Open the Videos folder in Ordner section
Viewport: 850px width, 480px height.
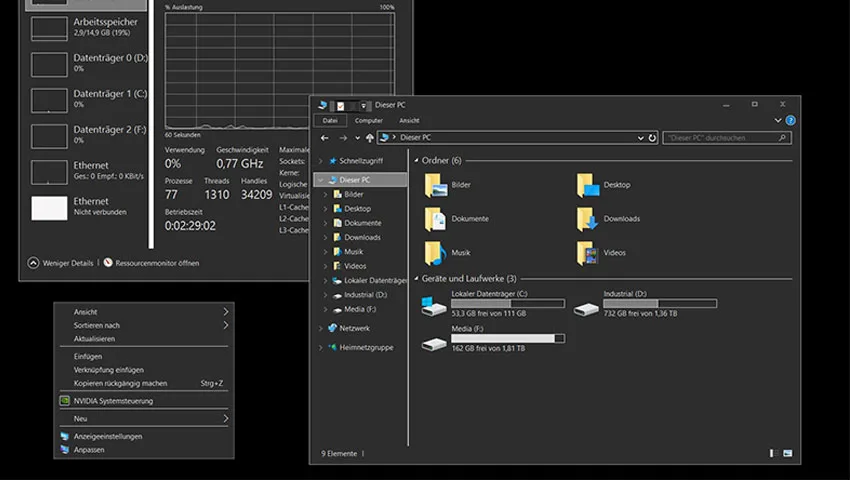[601, 253]
